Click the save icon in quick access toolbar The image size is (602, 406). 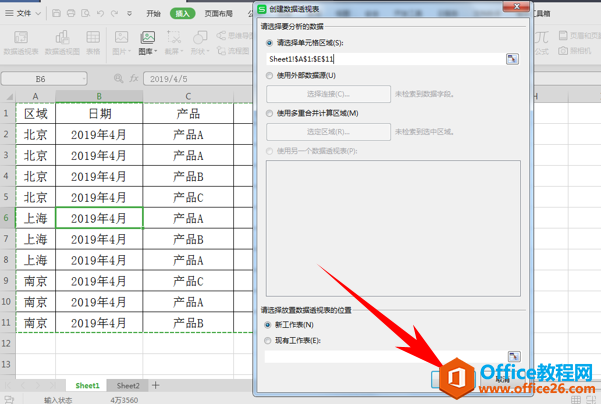click(57, 14)
